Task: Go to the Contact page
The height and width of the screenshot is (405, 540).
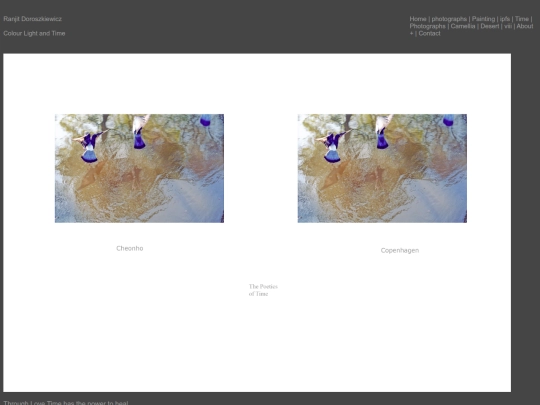Action: point(429,33)
